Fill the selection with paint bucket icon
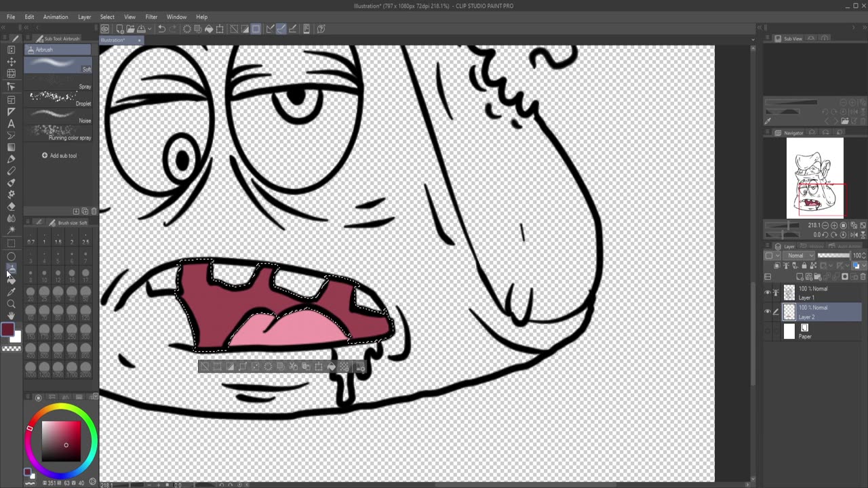The height and width of the screenshot is (488, 868). pyautogui.click(x=209, y=29)
